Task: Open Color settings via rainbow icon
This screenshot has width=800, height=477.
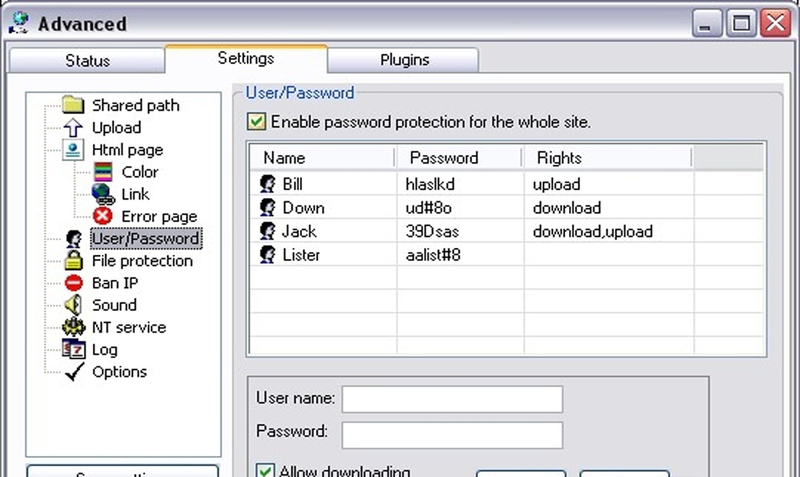Action: pyautogui.click(x=102, y=172)
